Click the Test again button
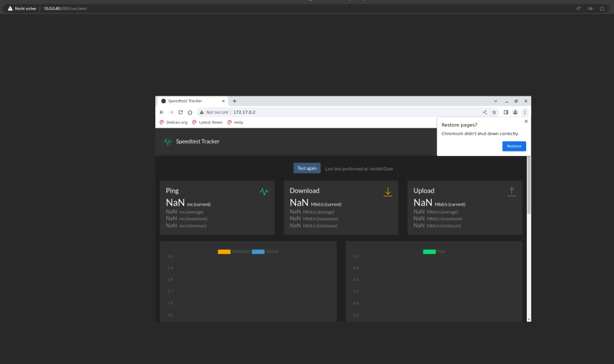Image resolution: width=614 pixels, height=364 pixels. [307, 168]
